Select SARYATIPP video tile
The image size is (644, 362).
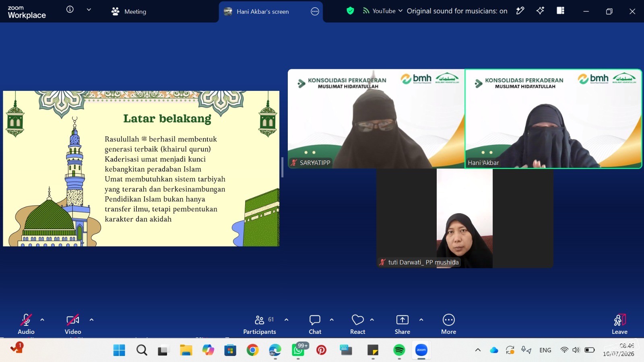point(376,119)
